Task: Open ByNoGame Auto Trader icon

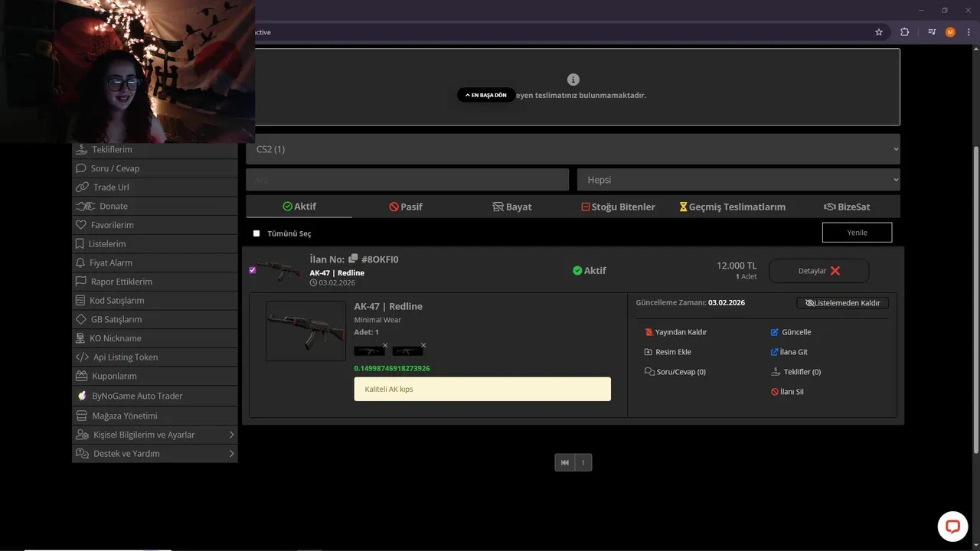Action: point(82,396)
